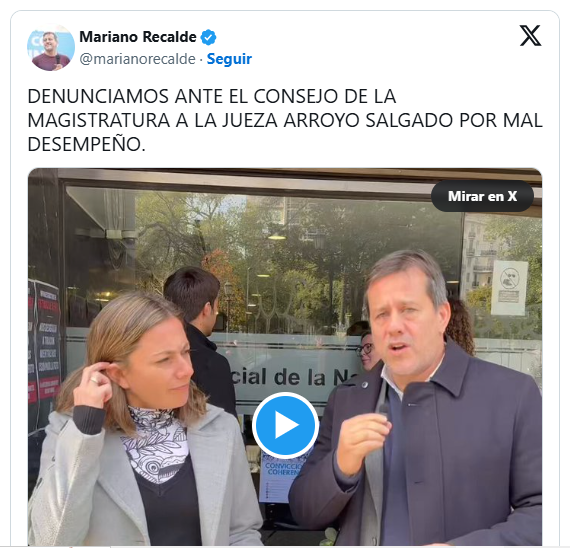Click the speaking man in the dark coat
Screen dimensions: 570x548
tap(418, 400)
